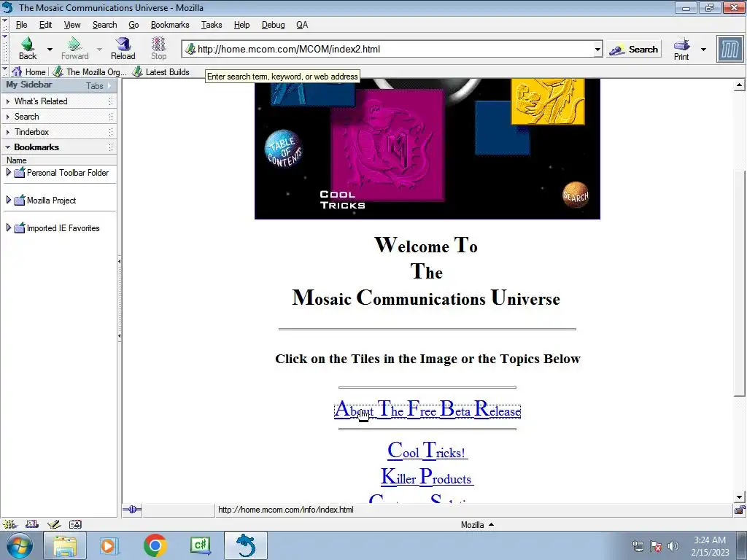This screenshot has width=747, height=560.
Task: Open the sidebar Tabs menu
Action: (98, 86)
